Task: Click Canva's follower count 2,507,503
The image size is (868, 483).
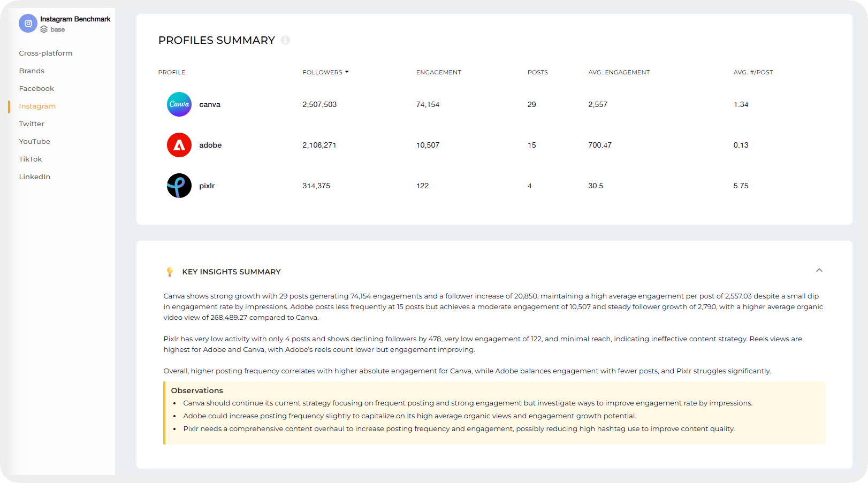Action: pyautogui.click(x=319, y=104)
